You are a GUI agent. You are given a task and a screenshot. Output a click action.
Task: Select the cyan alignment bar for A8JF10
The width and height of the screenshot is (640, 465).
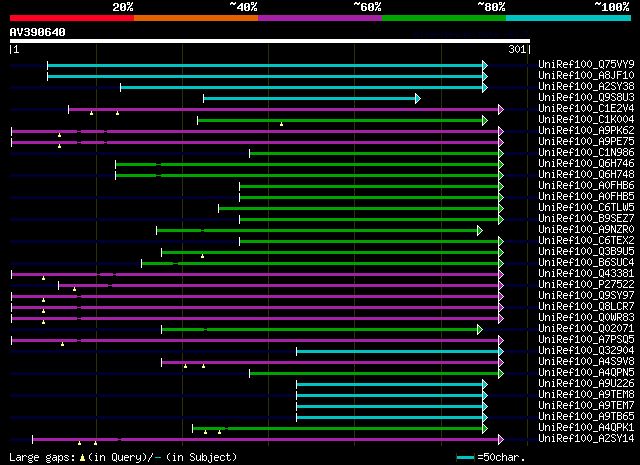coord(265,76)
